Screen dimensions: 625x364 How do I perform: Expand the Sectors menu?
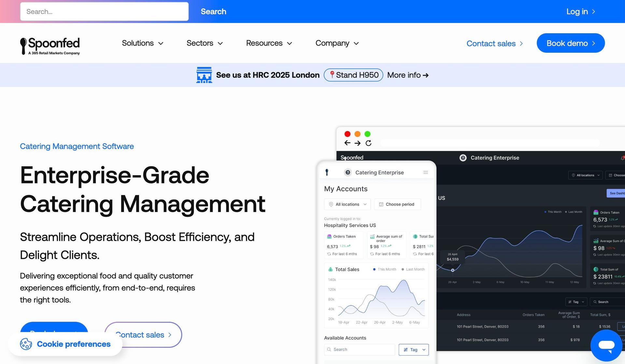coord(205,43)
